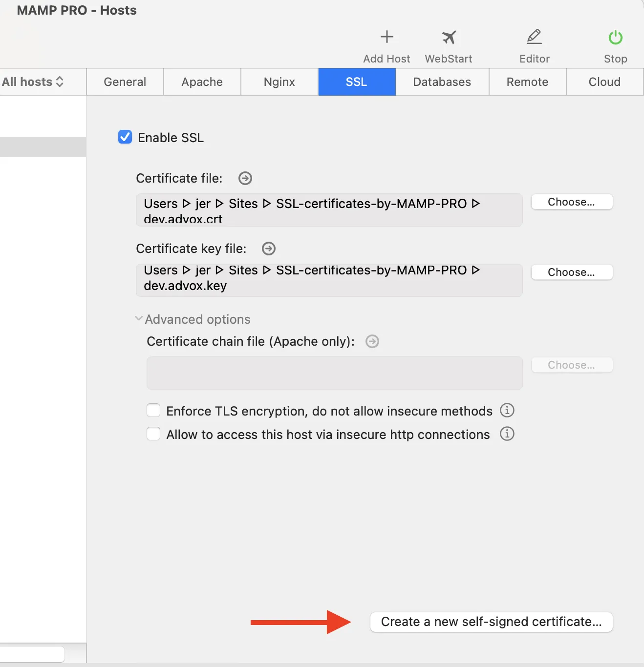The height and width of the screenshot is (667, 644).
Task: Open the Nginx tab
Action: pos(279,82)
